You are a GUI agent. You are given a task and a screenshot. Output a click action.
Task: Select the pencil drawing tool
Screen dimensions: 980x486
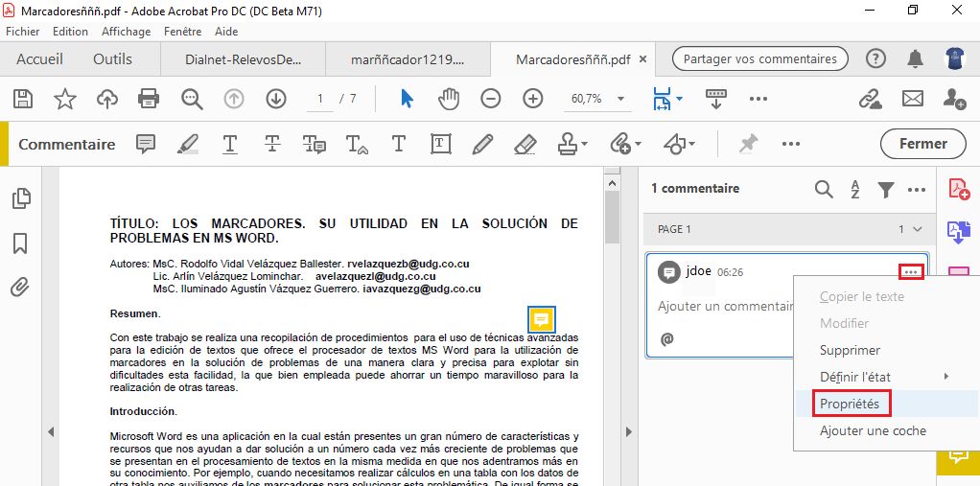coord(482,145)
